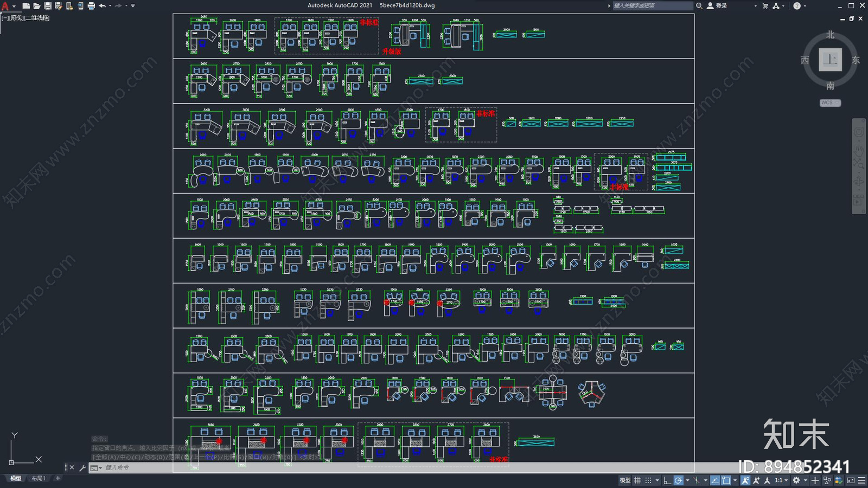
Task: Expand the customize quick access toolbar dropdown
Action: tap(133, 6)
